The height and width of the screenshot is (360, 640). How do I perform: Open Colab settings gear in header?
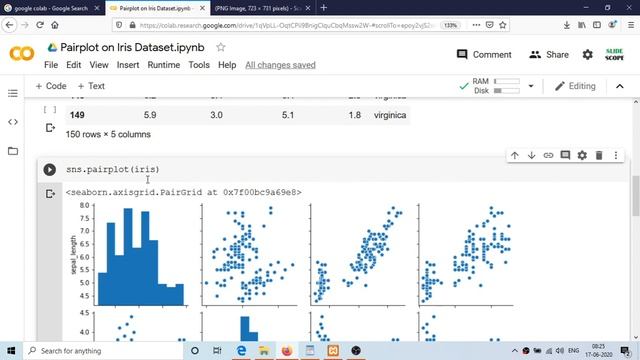click(x=587, y=55)
